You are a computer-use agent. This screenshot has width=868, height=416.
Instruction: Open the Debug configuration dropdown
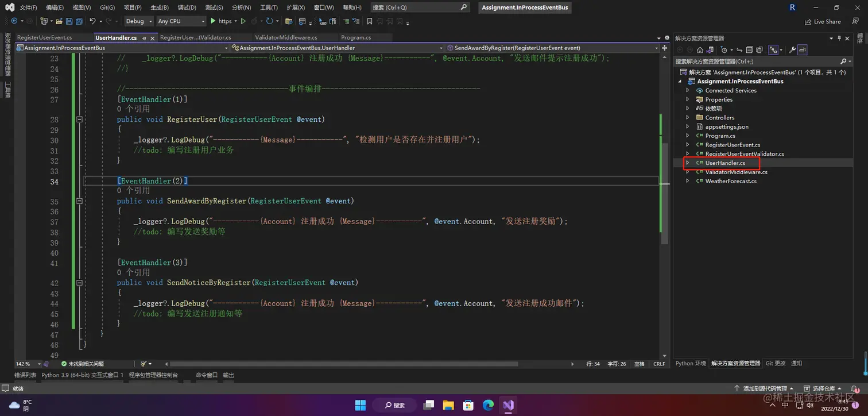pos(139,21)
